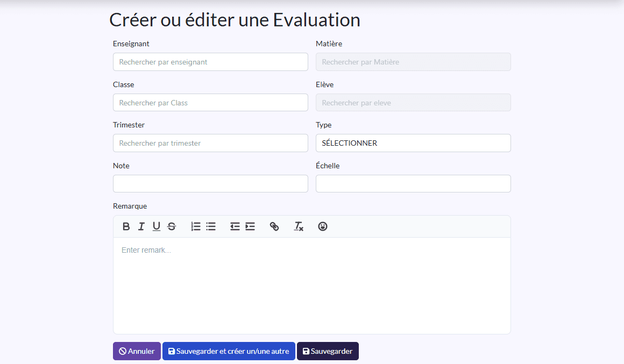Open the emoji picker in the toolbar
The width and height of the screenshot is (624, 364).
(323, 226)
